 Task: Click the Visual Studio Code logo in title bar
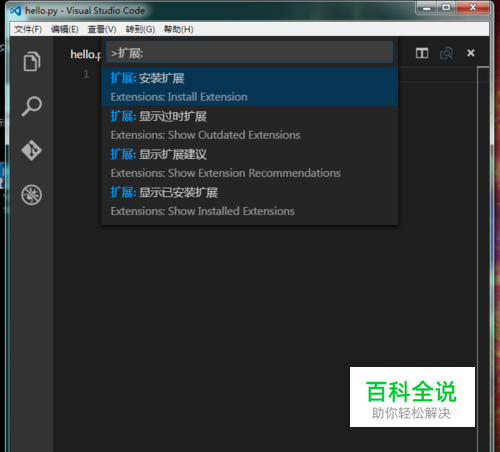[x=16, y=11]
